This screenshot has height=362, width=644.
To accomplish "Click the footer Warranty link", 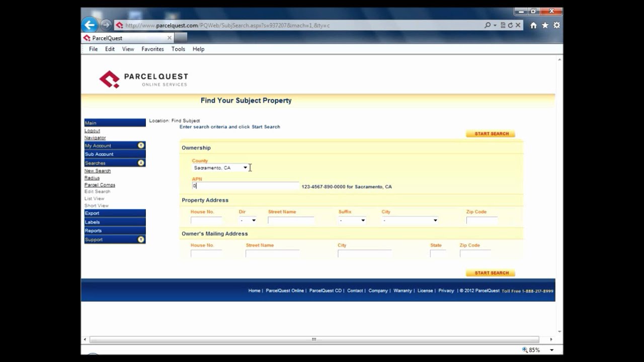I will click(x=403, y=291).
